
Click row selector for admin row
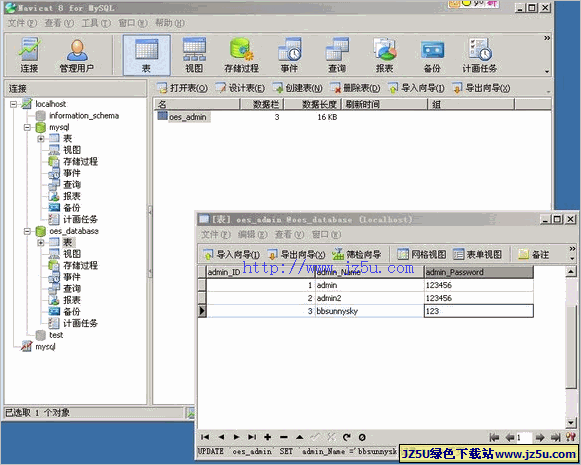click(x=202, y=285)
